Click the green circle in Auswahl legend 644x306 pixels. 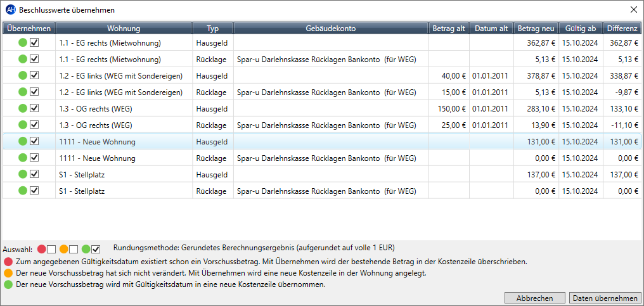point(86,249)
